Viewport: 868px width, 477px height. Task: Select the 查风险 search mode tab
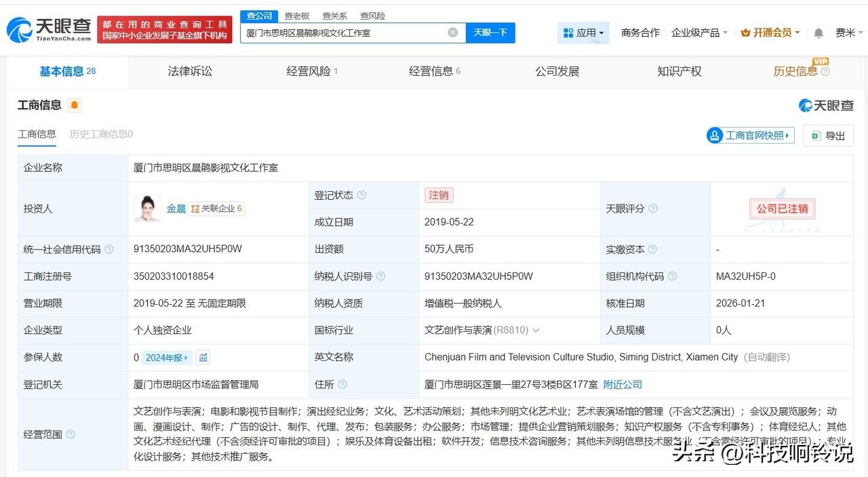(x=373, y=16)
